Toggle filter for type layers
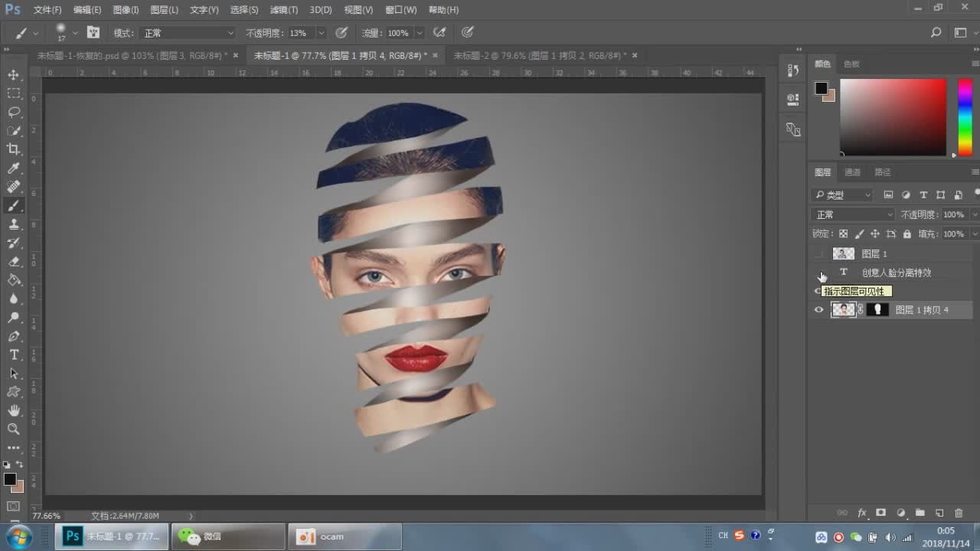This screenshot has width=980, height=551. [923, 195]
